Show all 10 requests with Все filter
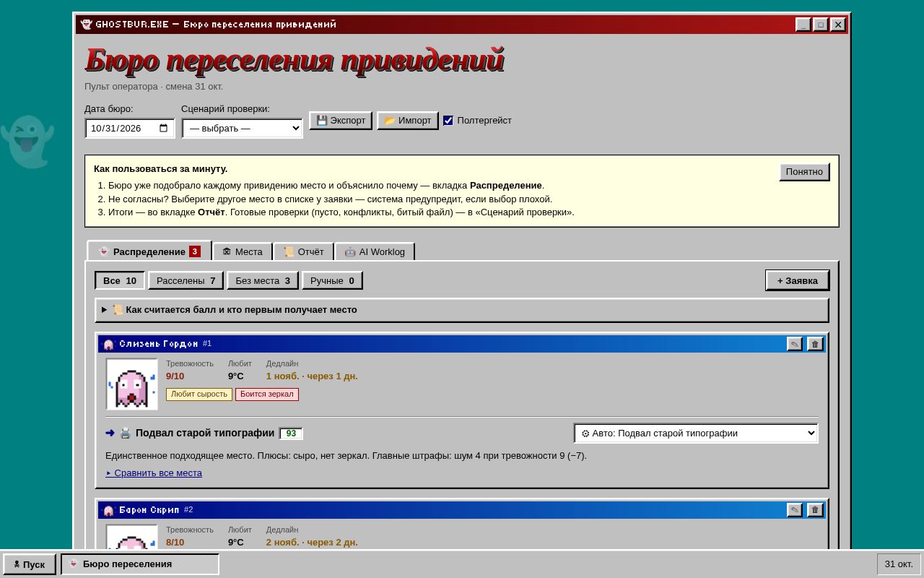This screenshot has height=578, width=924. click(120, 280)
